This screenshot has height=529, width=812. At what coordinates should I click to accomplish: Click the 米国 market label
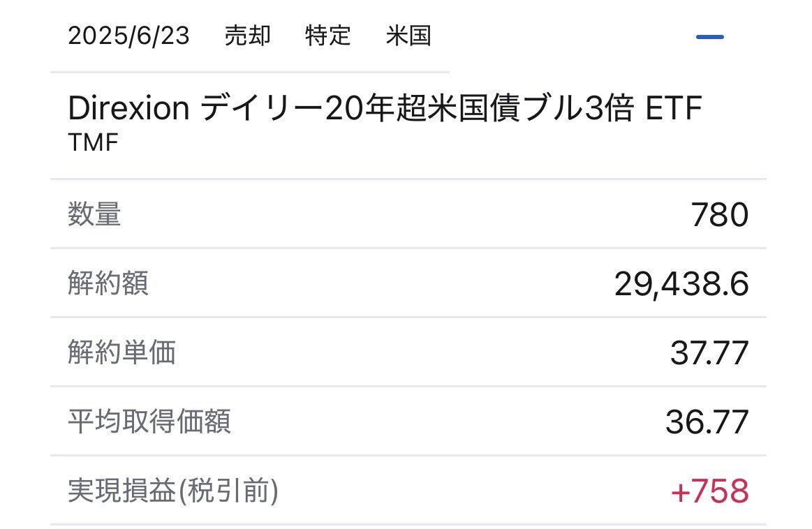pos(408,36)
